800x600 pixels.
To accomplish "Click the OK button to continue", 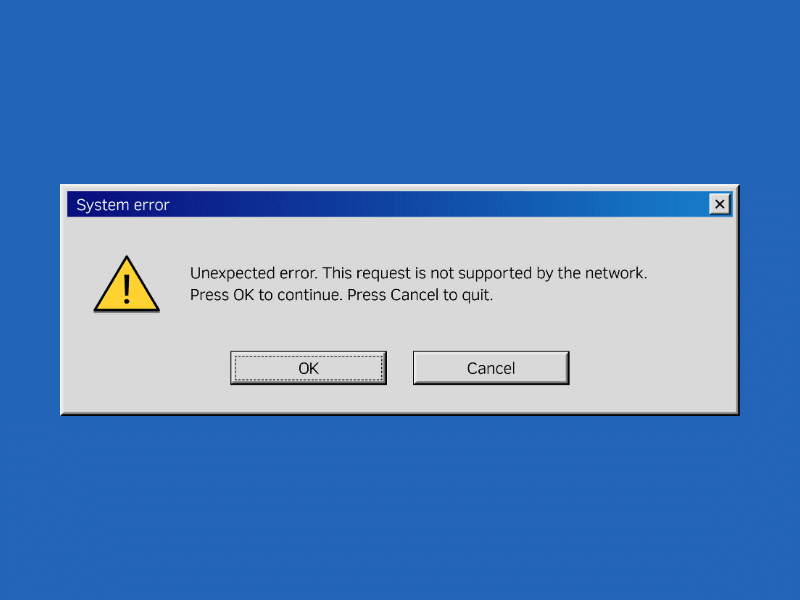I will (x=308, y=368).
